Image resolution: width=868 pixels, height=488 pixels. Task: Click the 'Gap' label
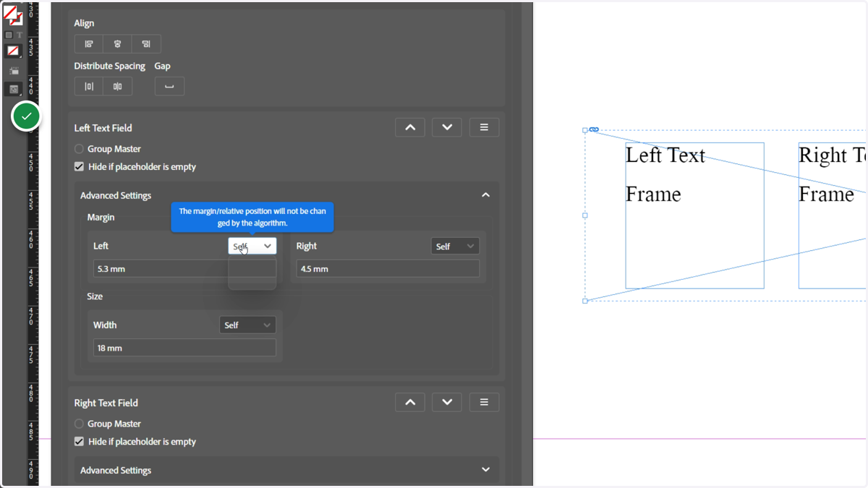(x=163, y=66)
